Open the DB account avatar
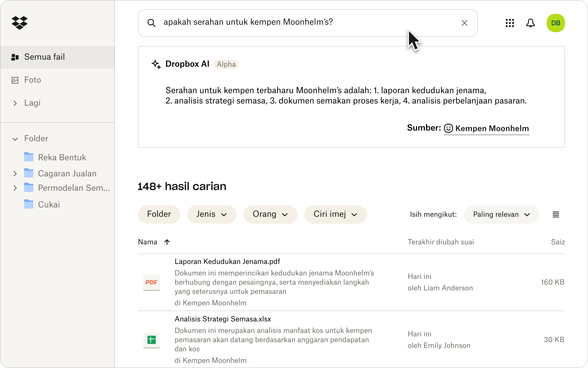 [x=556, y=23]
